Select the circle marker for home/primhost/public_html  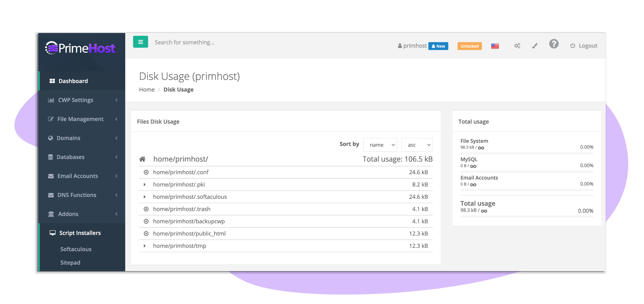[146, 234]
